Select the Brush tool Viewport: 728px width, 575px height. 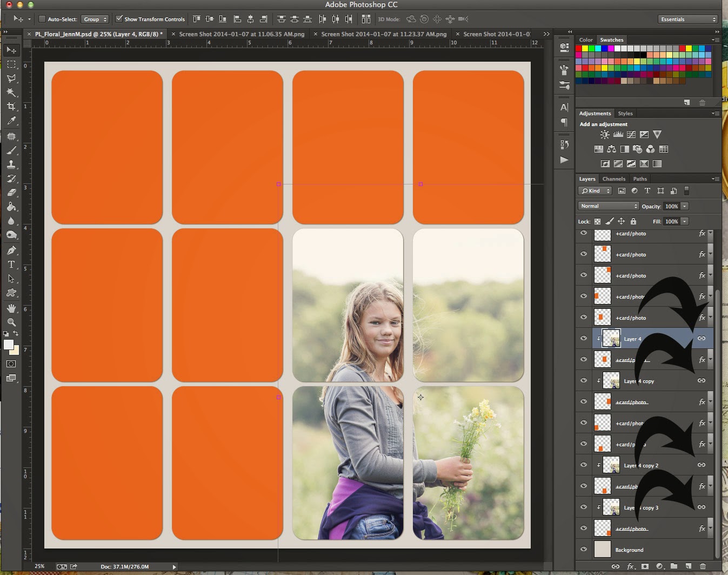[x=11, y=150]
